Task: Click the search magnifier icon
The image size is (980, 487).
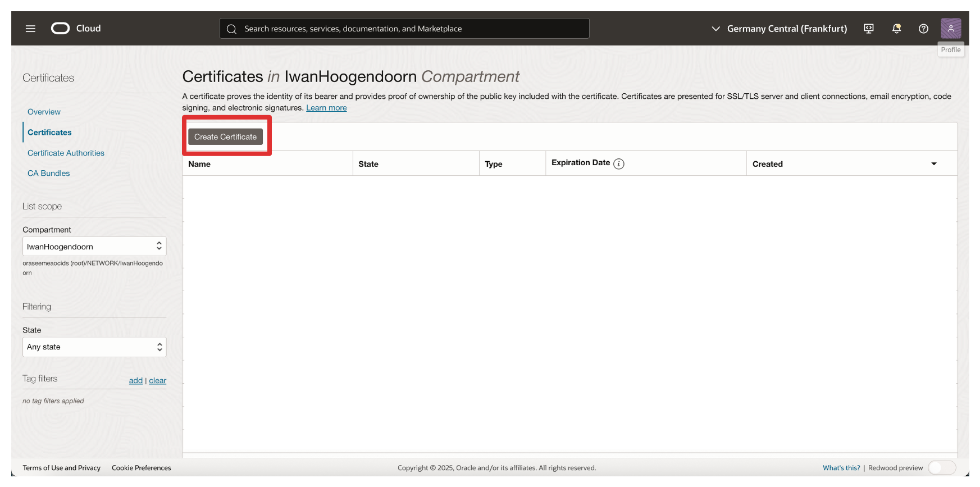Action: (231, 29)
